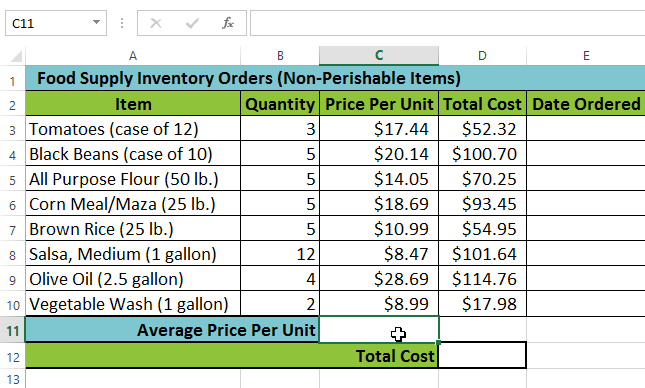This screenshot has width=645, height=388.
Task: Click the quantity 4 cell for Olive Oil
Action: (280, 279)
